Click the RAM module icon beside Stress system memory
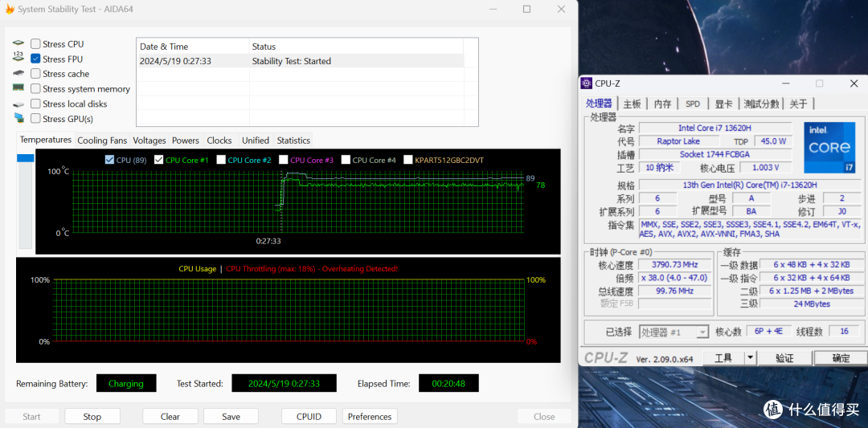Image resolution: width=868 pixels, height=428 pixels. (x=18, y=88)
